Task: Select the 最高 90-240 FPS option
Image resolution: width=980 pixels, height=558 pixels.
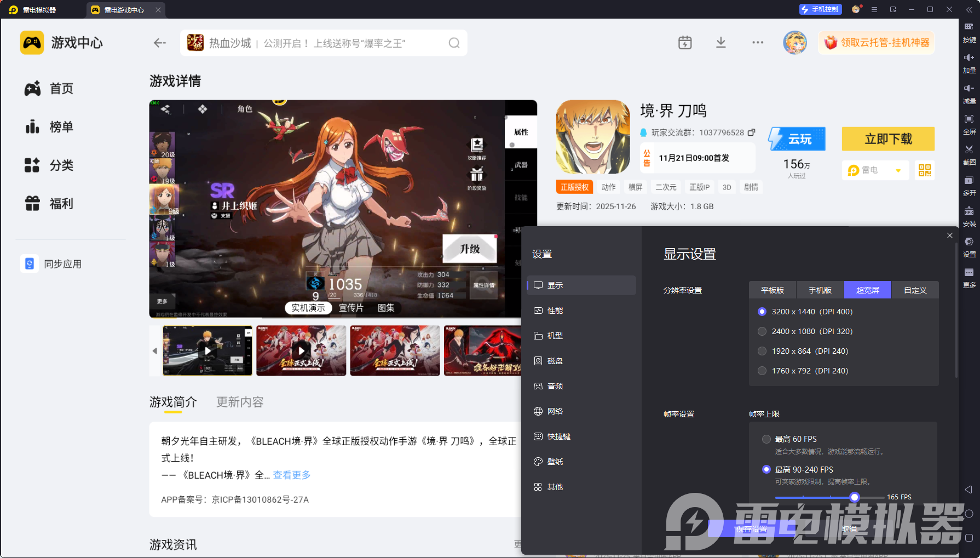Action: pyautogui.click(x=798, y=470)
